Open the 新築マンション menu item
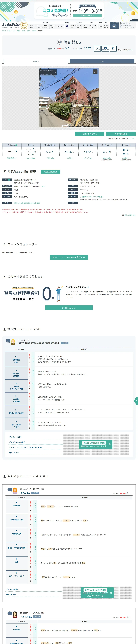Screen dimensions: 138x644 click(31, 27)
